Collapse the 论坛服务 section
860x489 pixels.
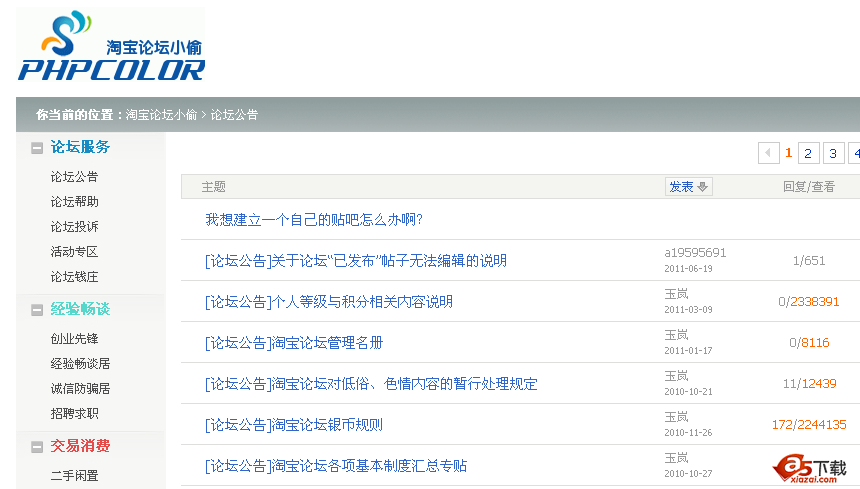37,148
